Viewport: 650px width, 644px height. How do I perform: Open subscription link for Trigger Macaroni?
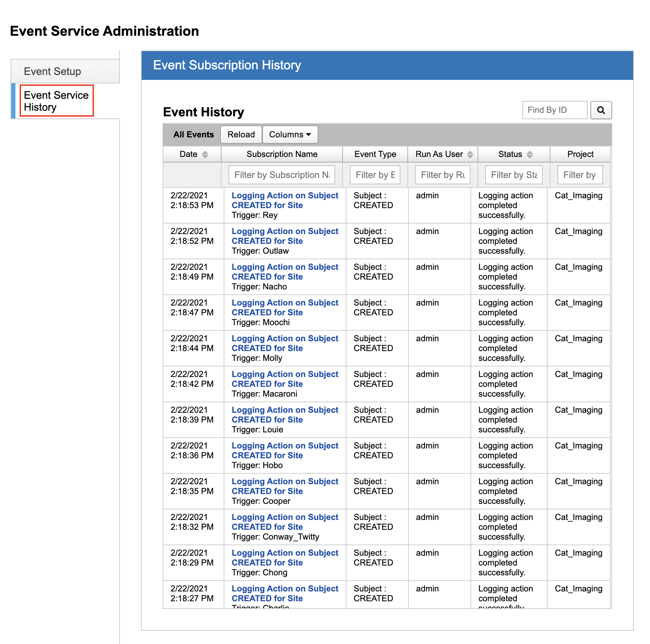click(x=285, y=379)
